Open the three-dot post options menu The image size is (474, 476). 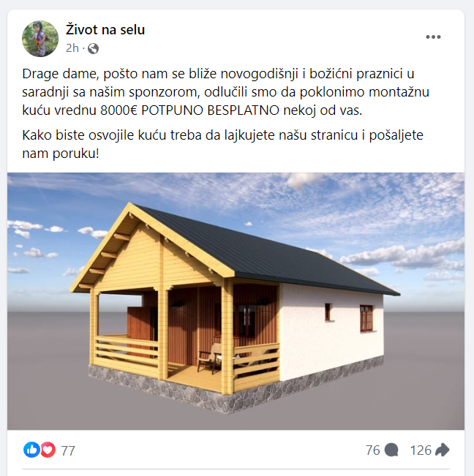tap(433, 37)
